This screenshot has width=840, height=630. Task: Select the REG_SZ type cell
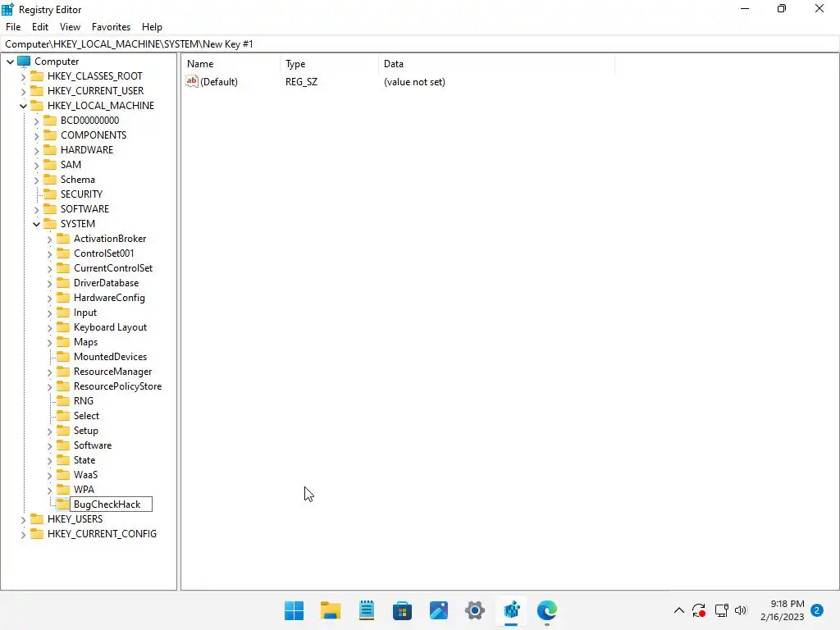pos(302,82)
